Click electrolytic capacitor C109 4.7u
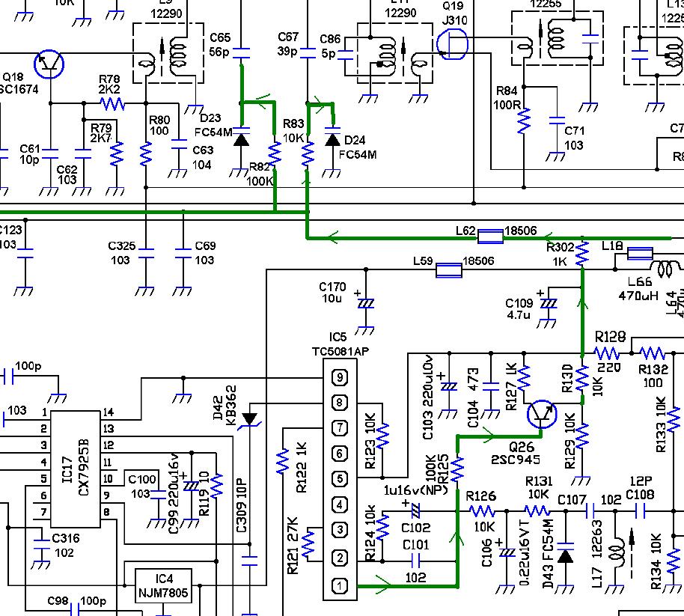The width and height of the screenshot is (684, 616). tap(549, 303)
